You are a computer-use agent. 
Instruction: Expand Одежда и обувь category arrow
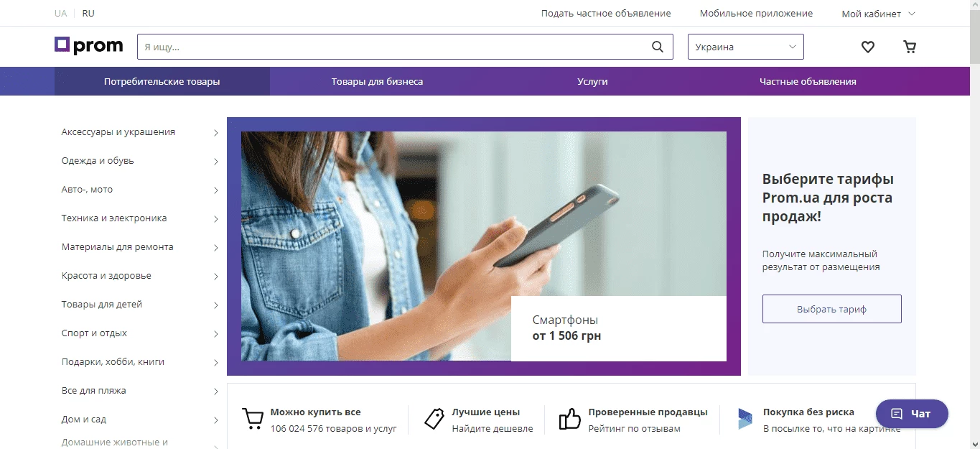[215, 162]
